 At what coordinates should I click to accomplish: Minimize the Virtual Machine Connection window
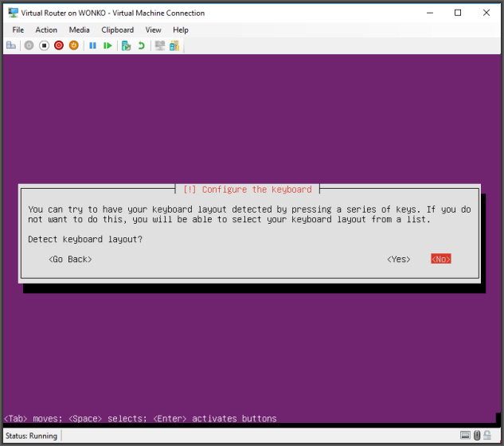click(430, 13)
